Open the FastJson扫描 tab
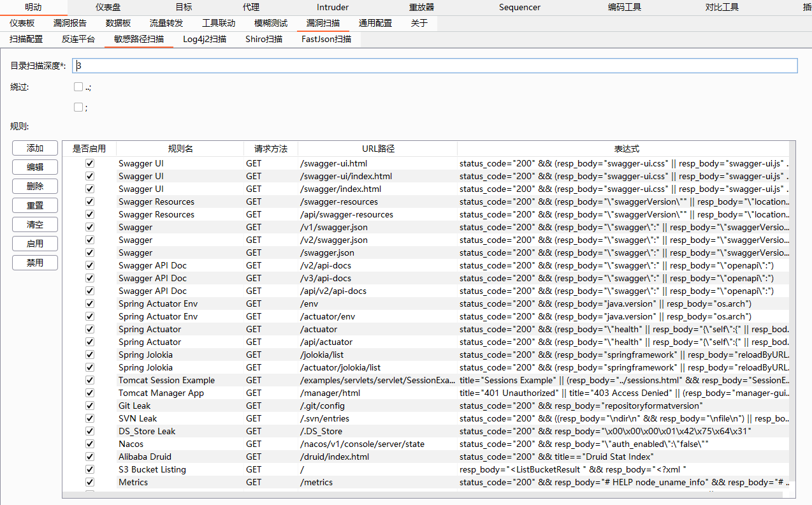Image resolution: width=812 pixels, height=505 pixels. point(326,39)
